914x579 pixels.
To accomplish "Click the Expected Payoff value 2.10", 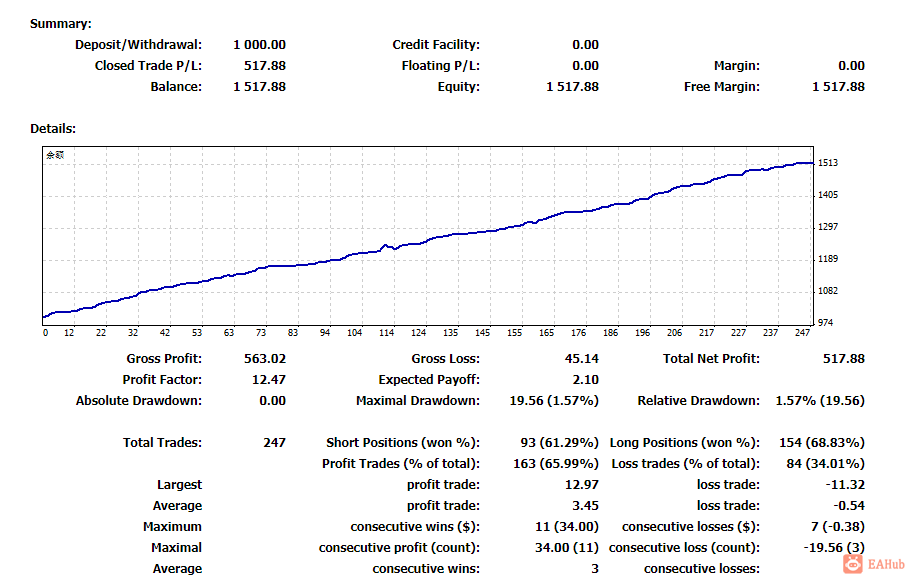I will tap(586, 380).
